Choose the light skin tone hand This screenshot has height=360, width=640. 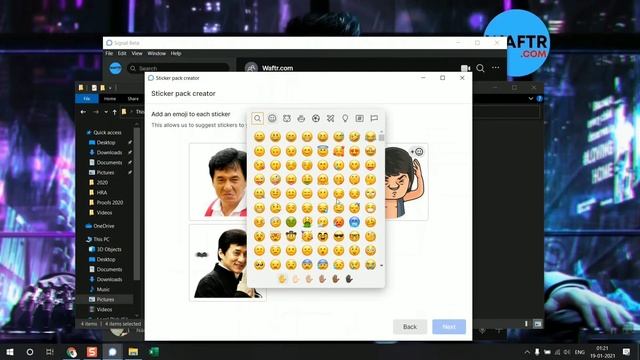tap(296, 279)
